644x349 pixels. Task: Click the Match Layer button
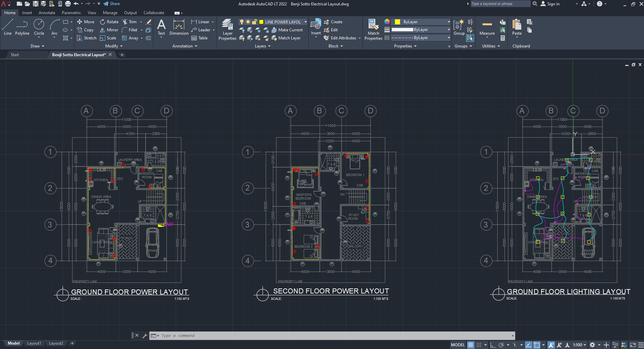click(286, 38)
